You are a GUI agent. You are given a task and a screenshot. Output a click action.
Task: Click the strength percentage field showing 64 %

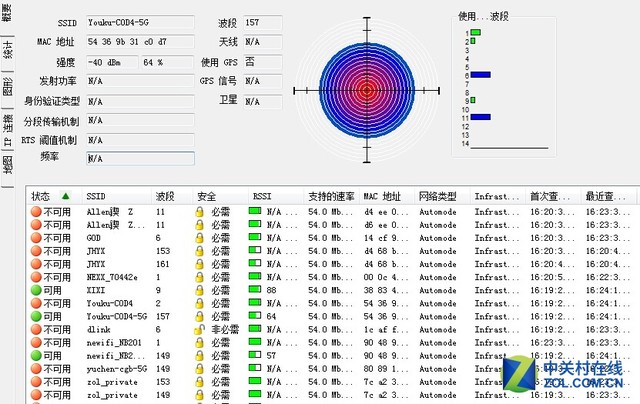[x=167, y=62]
